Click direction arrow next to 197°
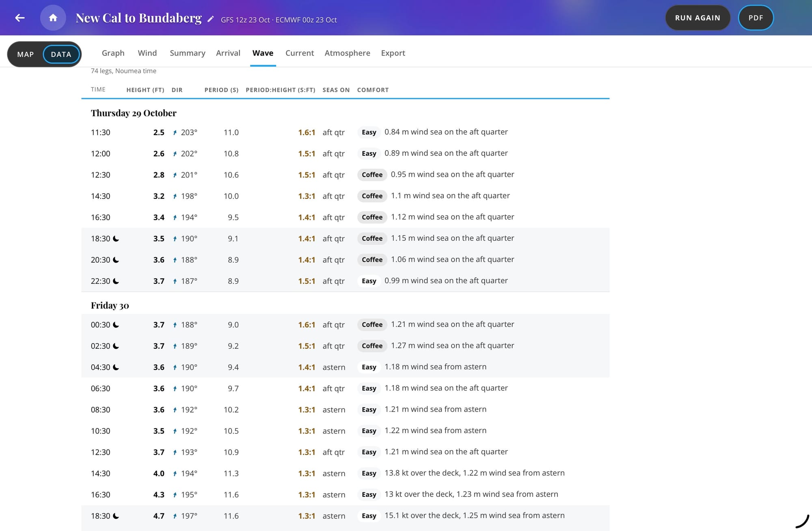812x531 pixels. pos(175,516)
